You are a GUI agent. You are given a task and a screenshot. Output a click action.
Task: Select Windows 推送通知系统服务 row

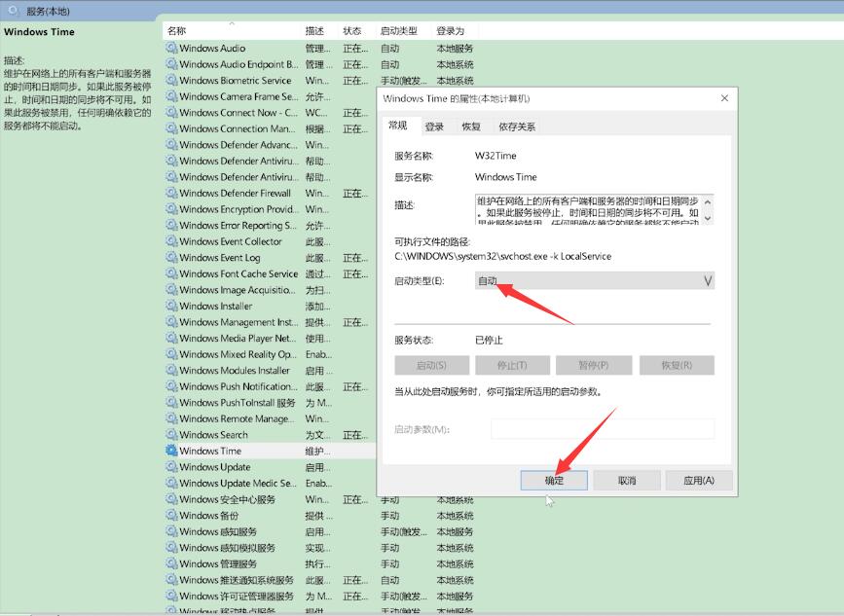pyautogui.click(x=319, y=579)
